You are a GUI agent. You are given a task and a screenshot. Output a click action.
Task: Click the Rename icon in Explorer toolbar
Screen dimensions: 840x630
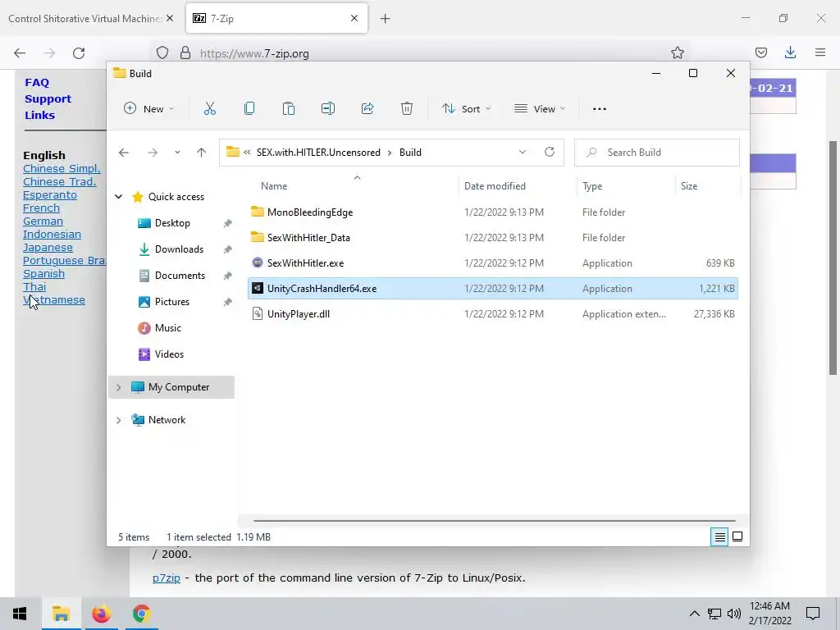point(328,109)
